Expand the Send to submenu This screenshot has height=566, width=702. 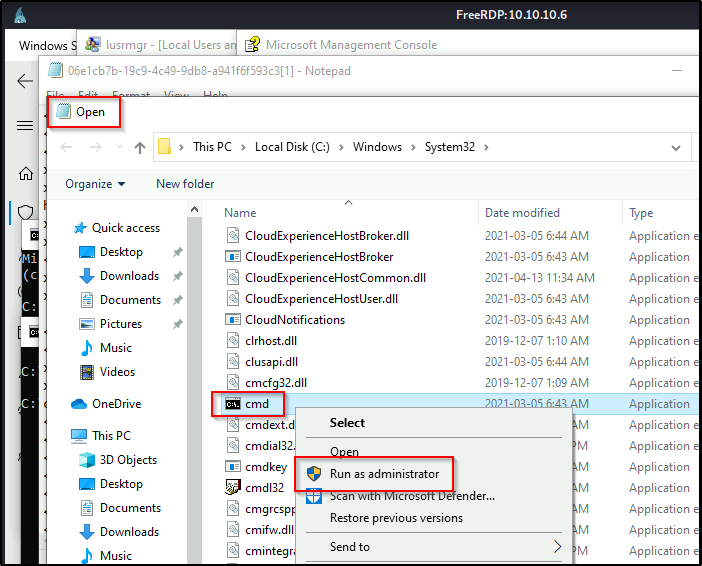[557, 547]
